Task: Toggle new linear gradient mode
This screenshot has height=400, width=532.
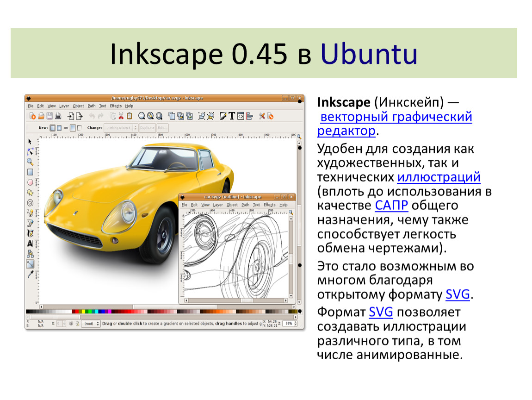Action: coord(53,128)
